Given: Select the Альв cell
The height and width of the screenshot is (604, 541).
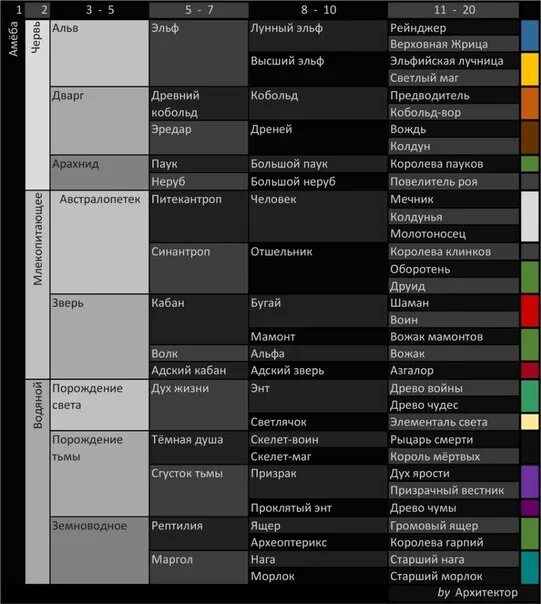Looking at the screenshot, I should point(99,53).
